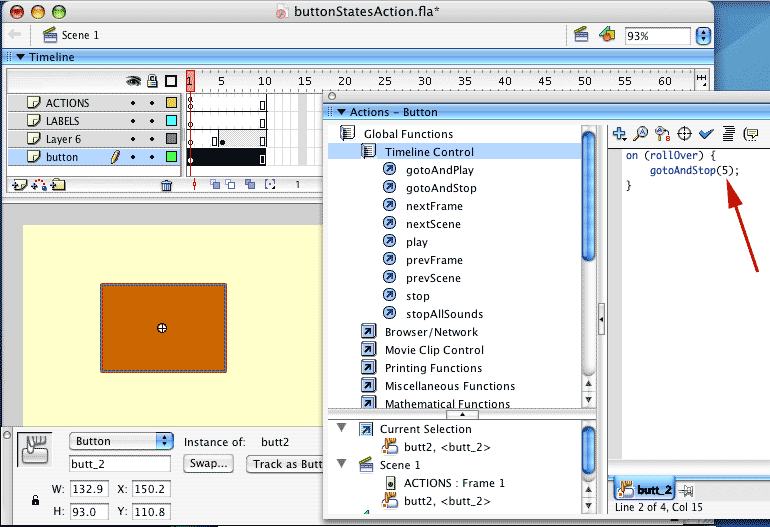Open the 93% zoom dropdown

(702, 35)
